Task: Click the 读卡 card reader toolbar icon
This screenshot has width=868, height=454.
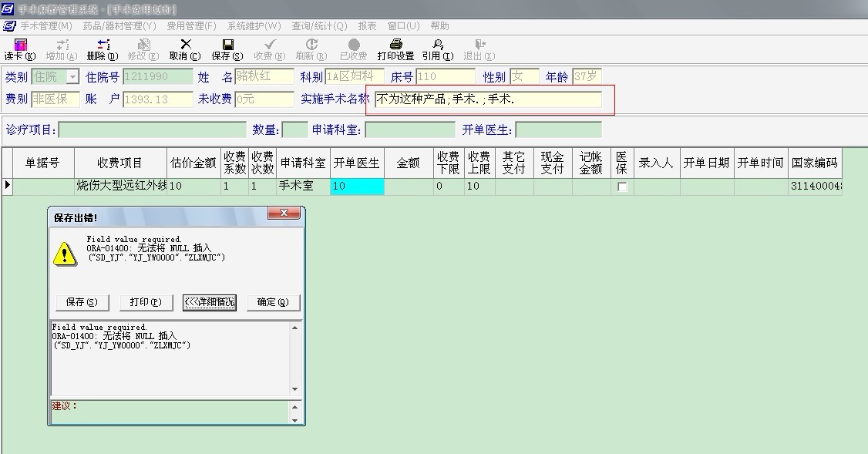Action: pos(20,45)
